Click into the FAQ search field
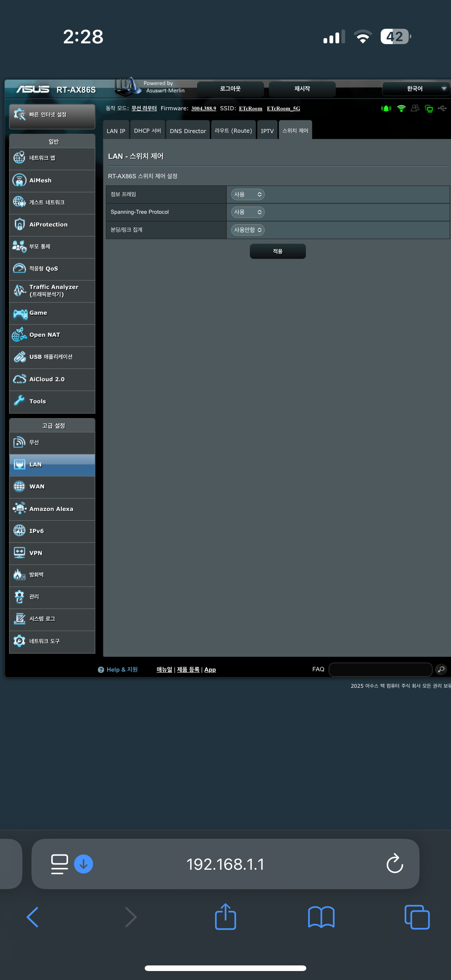The width and height of the screenshot is (451, 980). coord(380,669)
